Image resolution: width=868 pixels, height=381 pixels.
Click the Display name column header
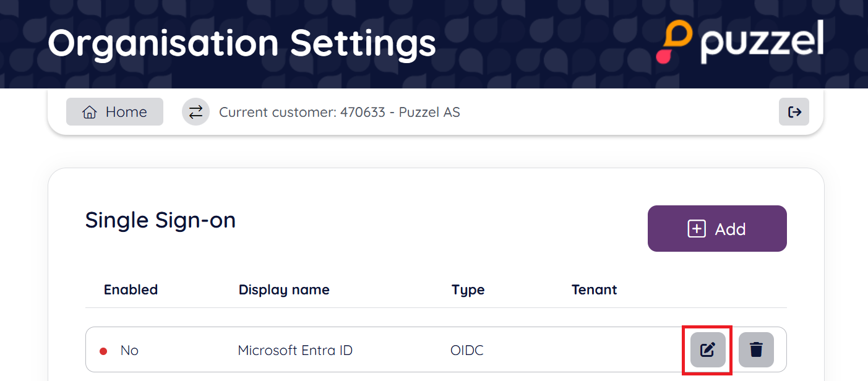(x=284, y=289)
